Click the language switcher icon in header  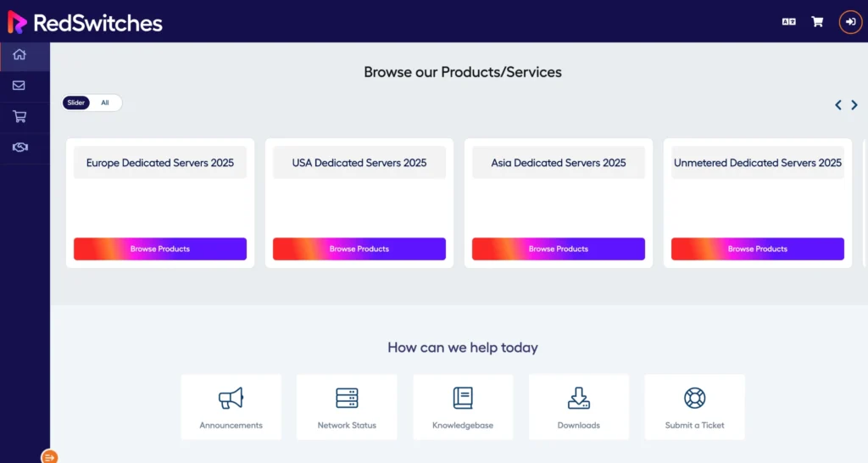[788, 22]
